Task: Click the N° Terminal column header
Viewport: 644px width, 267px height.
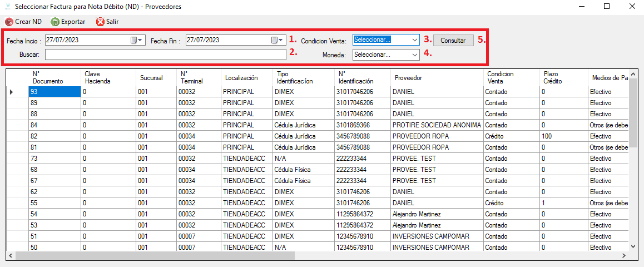Action: [199, 78]
